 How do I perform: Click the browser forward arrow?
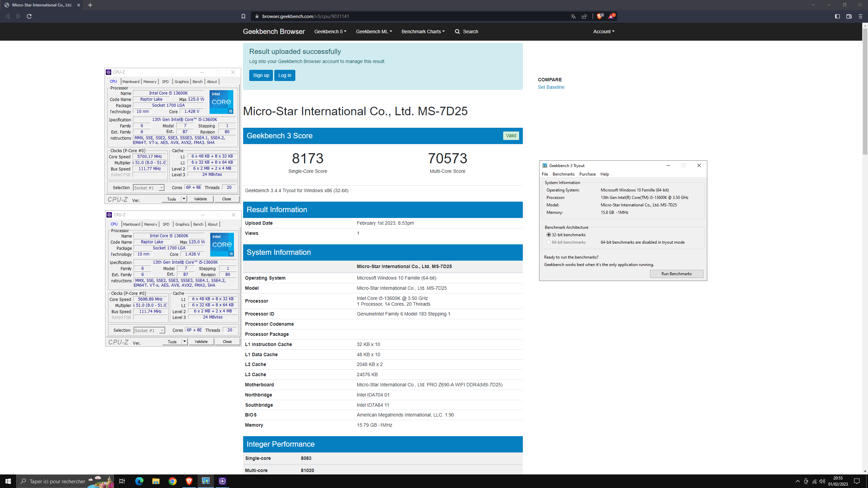click(18, 16)
